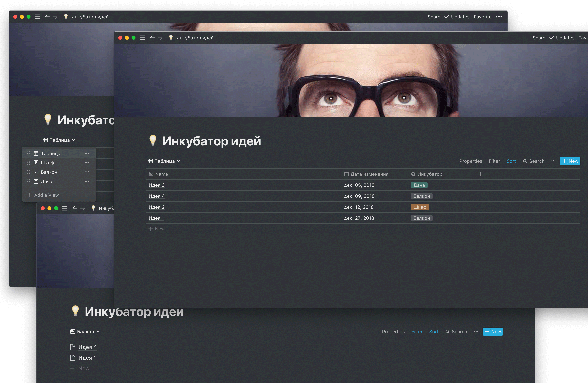This screenshot has width=588, height=383.
Task: Go back using the front window's arrow
Action: 152,38
